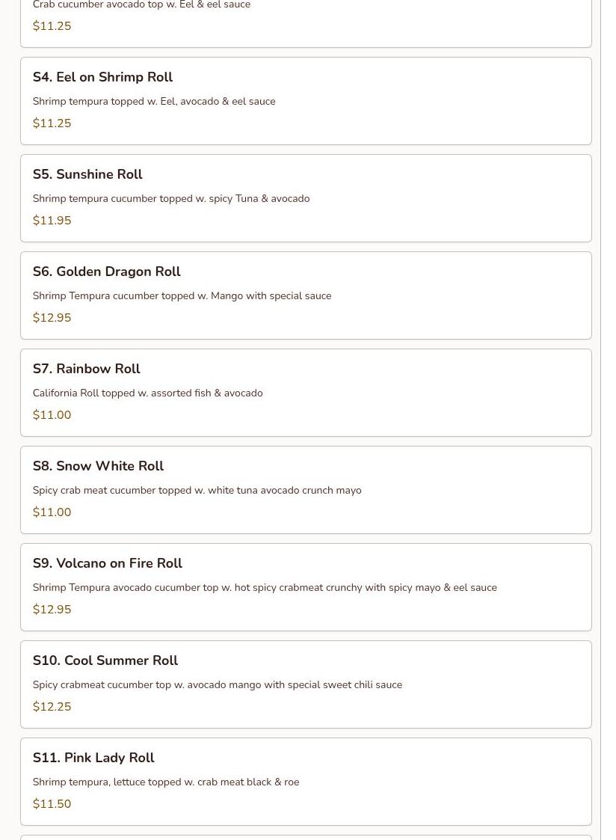Screen dimensions: 616x840
Task: Click the Snow White Roll white tuna description
Action: tap(197, 491)
